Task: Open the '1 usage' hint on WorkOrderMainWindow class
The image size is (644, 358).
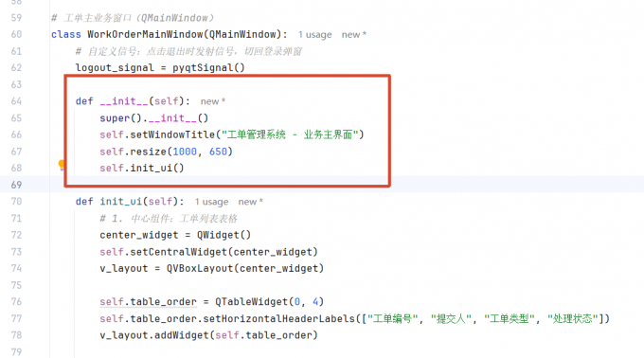Action: (314, 35)
